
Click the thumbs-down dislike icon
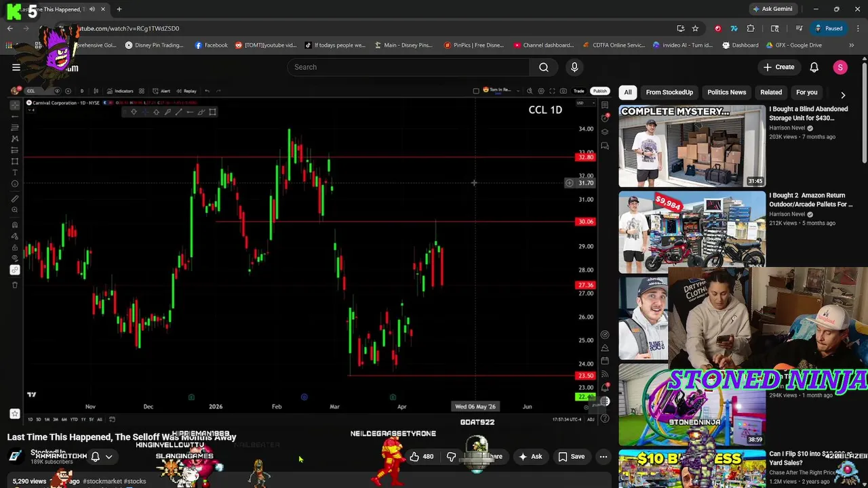pyautogui.click(x=451, y=457)
